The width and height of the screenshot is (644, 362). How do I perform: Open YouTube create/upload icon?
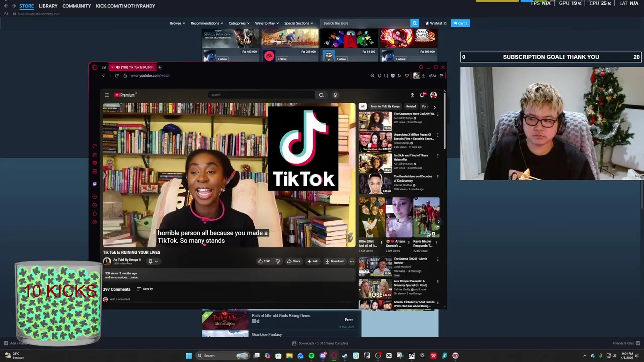(x=412, y=95)
